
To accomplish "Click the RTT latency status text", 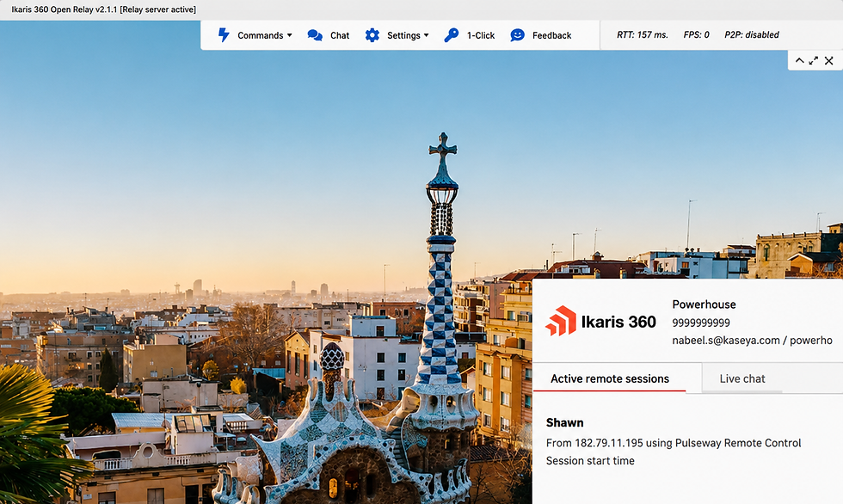I will pos(643,35).
